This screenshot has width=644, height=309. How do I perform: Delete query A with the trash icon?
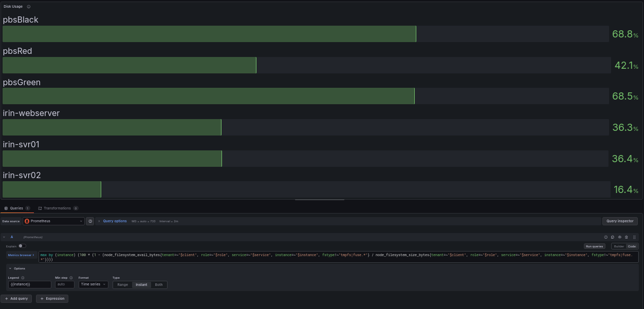(626, 237)
